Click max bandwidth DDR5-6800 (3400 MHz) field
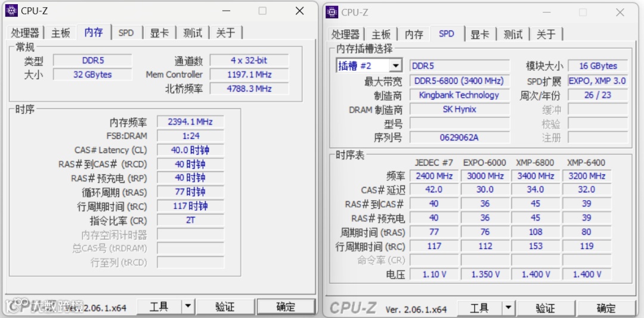This screenshot has width=644, height=318. click(x=460, y=81)
